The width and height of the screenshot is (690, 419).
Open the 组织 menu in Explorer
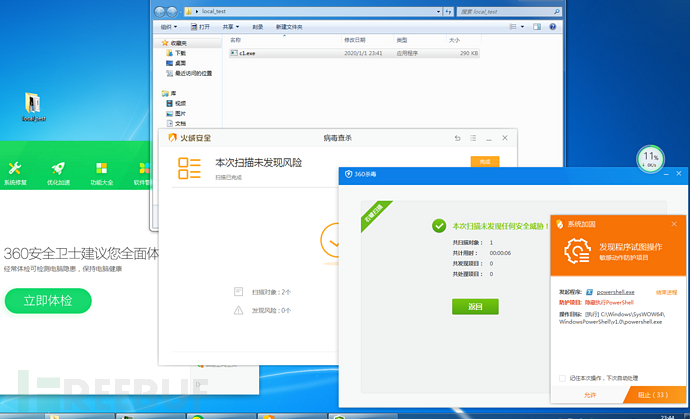click(169, 27)
